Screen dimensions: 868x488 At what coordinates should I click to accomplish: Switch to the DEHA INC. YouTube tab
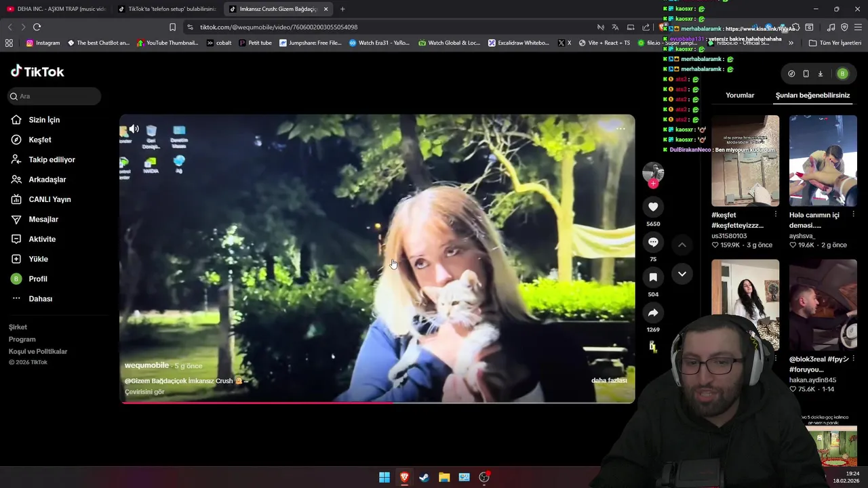56,9
